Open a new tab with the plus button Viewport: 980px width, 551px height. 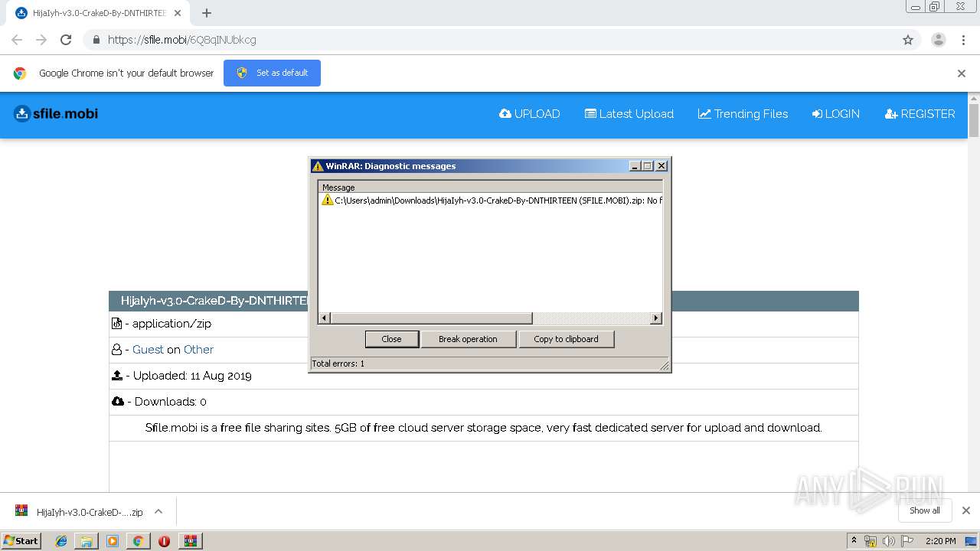coord(206,13)
